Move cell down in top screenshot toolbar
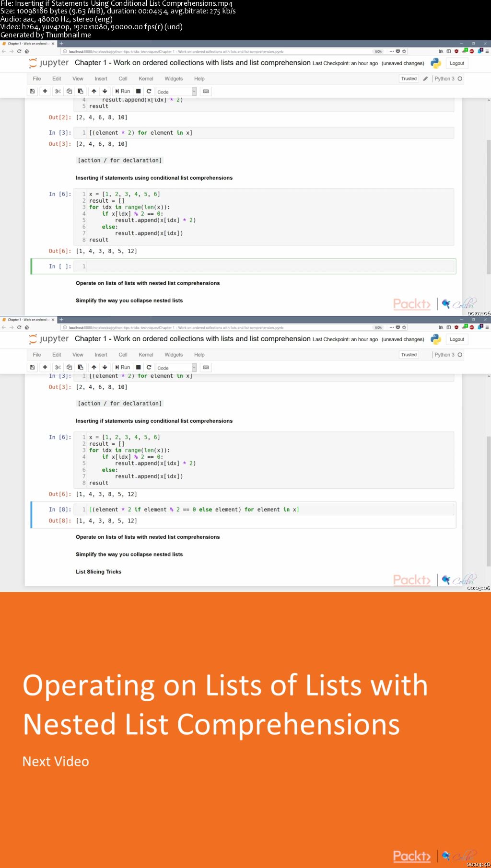The width and height of the screenshot is (491, 868). pos(105,91)
